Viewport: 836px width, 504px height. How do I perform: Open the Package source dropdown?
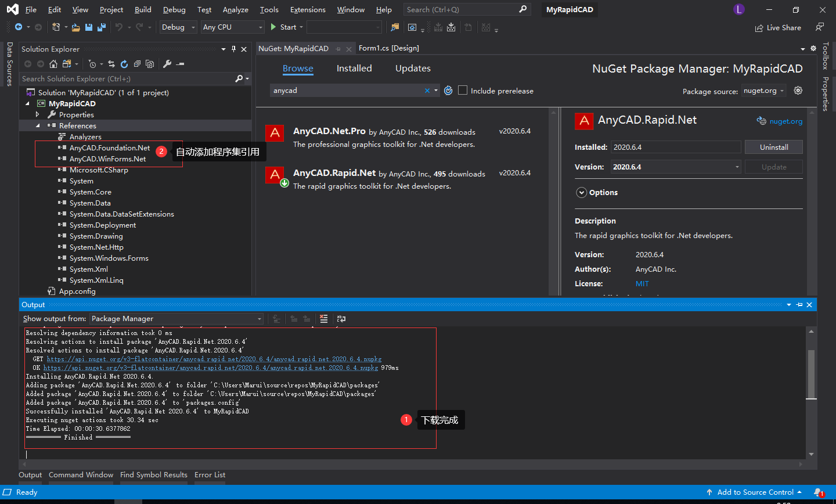(764, 91)
